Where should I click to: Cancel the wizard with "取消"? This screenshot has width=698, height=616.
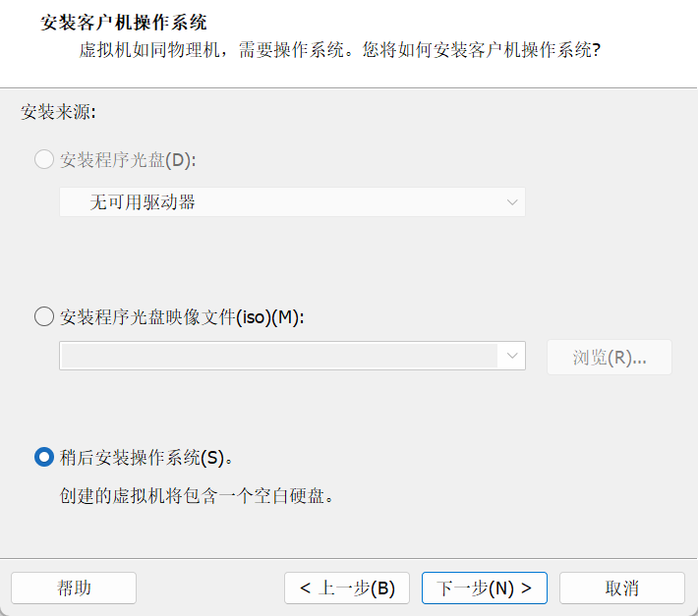click(x=621, y=588)
